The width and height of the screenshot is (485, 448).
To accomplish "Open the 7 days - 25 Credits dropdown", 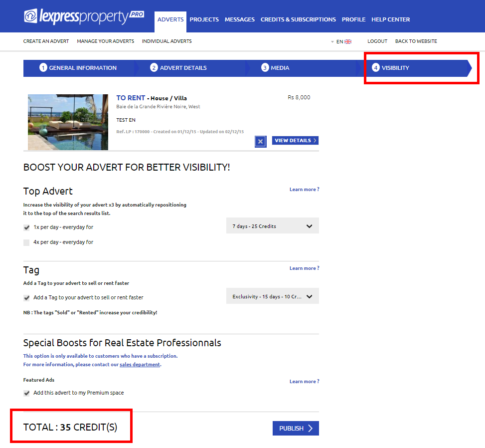I will (x=273, y=225).
